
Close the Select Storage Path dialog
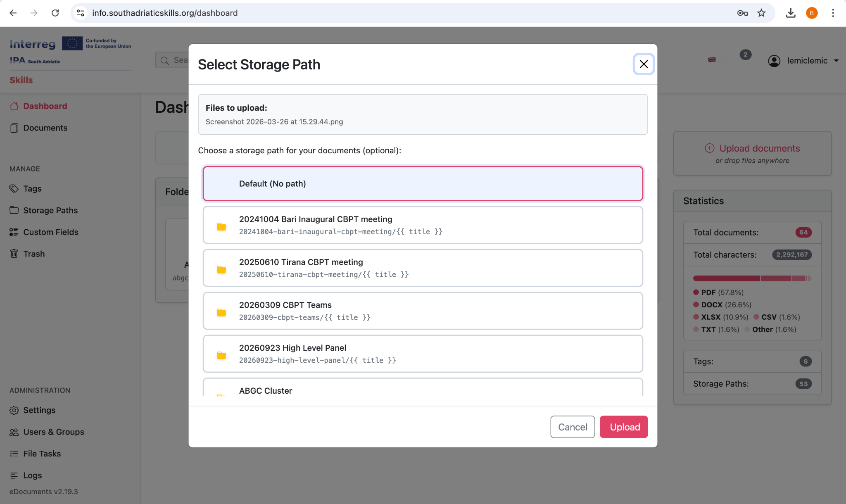coord(644,64)
